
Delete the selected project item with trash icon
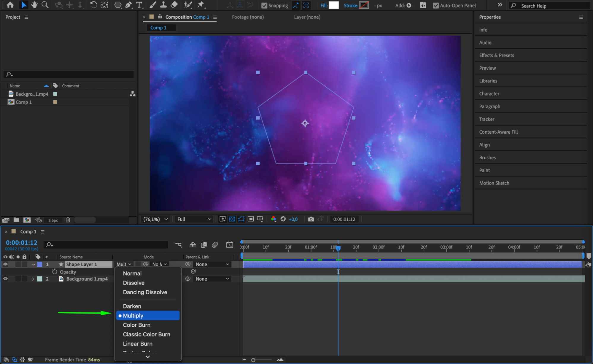[x=68, y=220]
